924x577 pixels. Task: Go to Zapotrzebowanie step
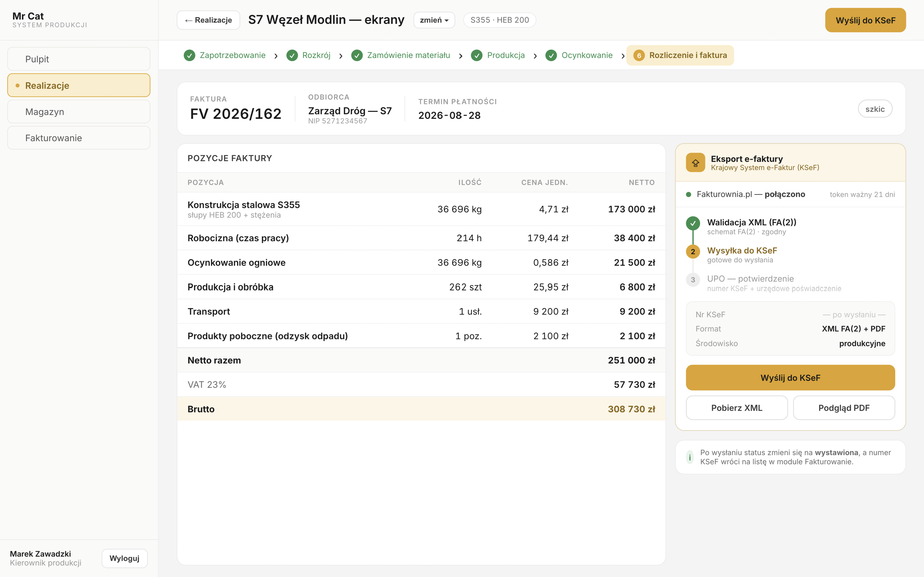(x=224, y=55)
